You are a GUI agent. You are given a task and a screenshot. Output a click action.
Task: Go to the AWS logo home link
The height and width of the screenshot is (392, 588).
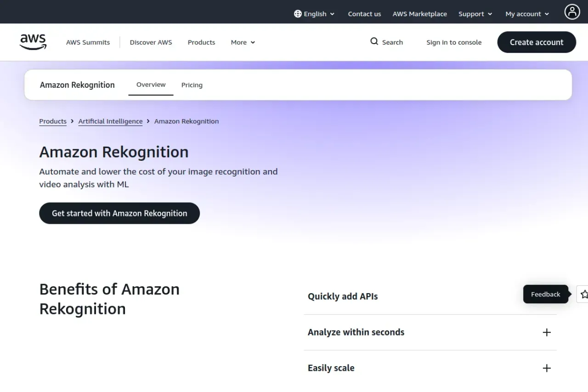33,42
